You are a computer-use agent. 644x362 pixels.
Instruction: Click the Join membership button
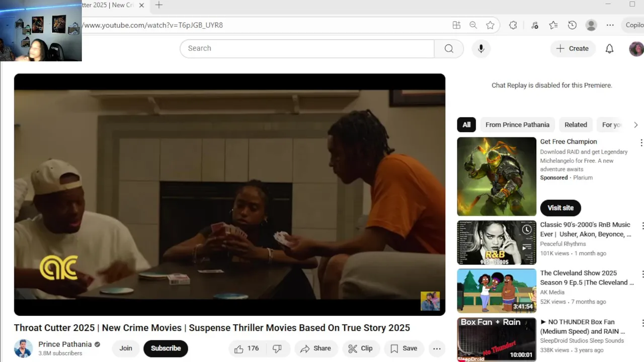click(126, 348)
